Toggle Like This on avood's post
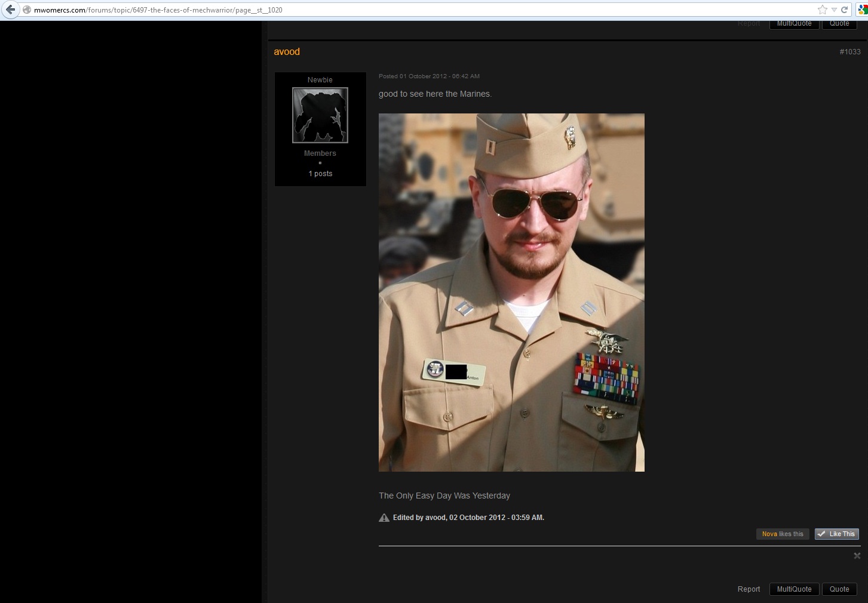The image size is (868, 603). tap(836, 534)
